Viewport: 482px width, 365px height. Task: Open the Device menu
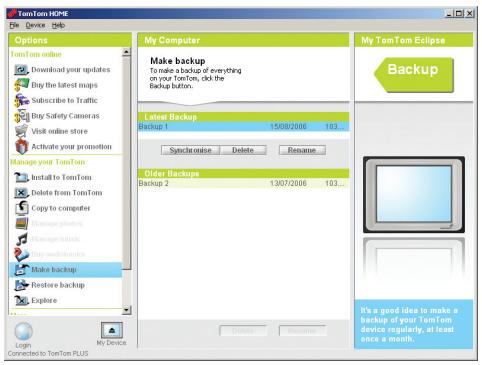(x=35, y=25)
